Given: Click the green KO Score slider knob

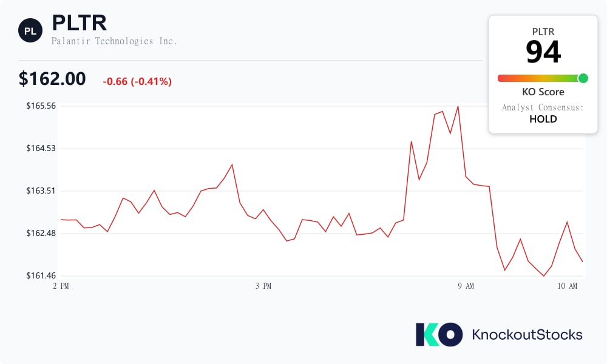Looking at the screenshot, I should pyautogui.click(x=583, y=78).
